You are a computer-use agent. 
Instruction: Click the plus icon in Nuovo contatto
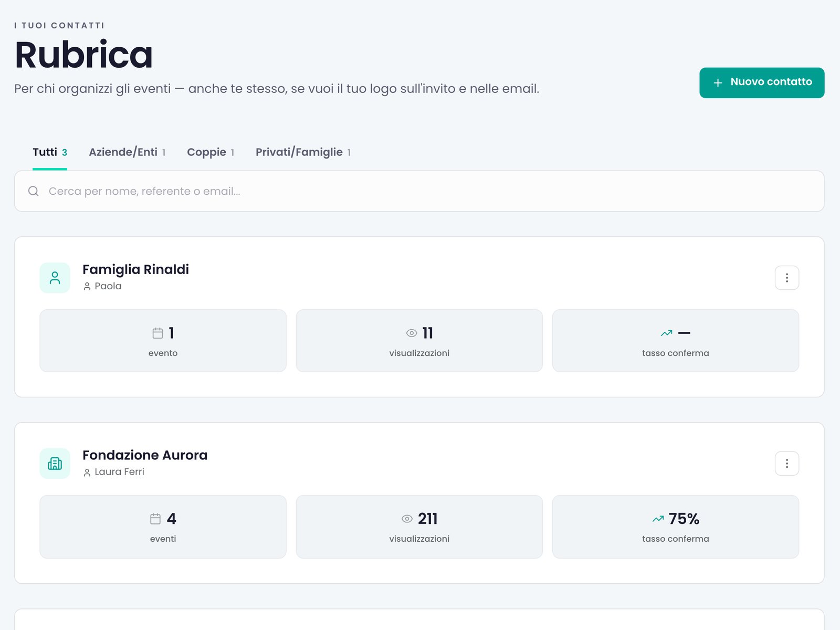(x=718, y=82)
